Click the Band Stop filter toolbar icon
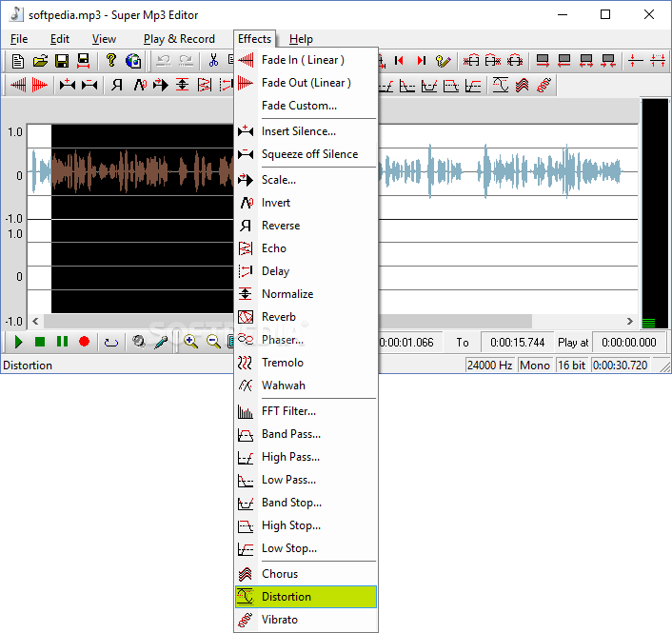 429,86
